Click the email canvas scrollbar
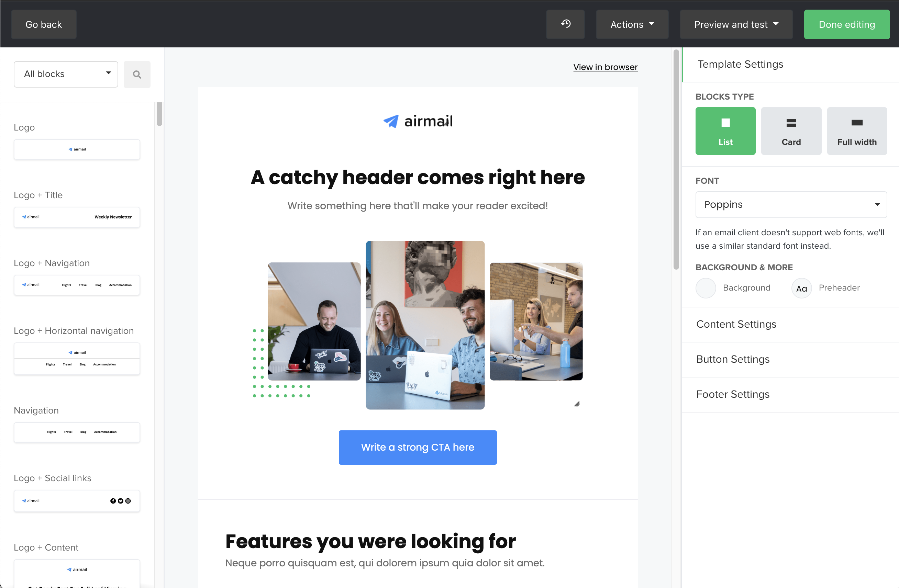This screenshot has height=588, width=899. click(x=676, y=159)
